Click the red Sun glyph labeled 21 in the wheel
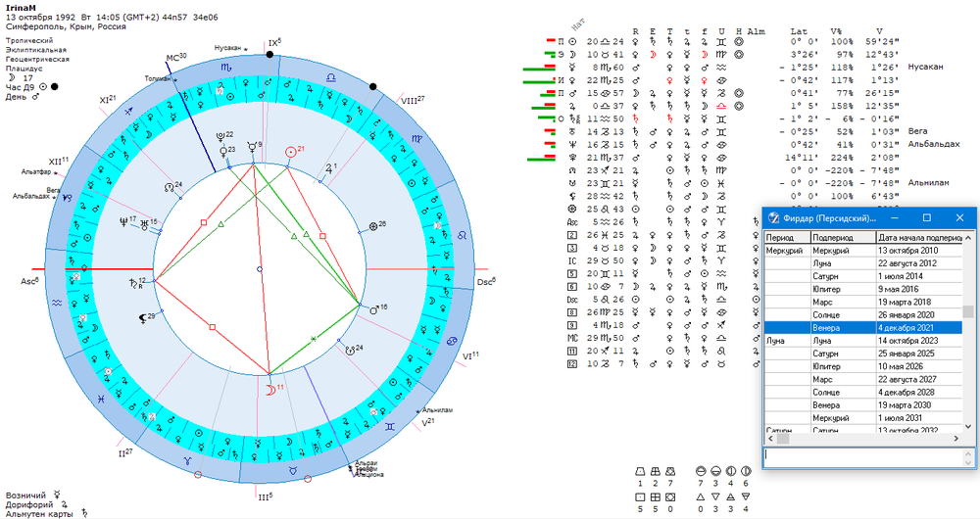Screen dimensions: 980x519 point(290,153)
